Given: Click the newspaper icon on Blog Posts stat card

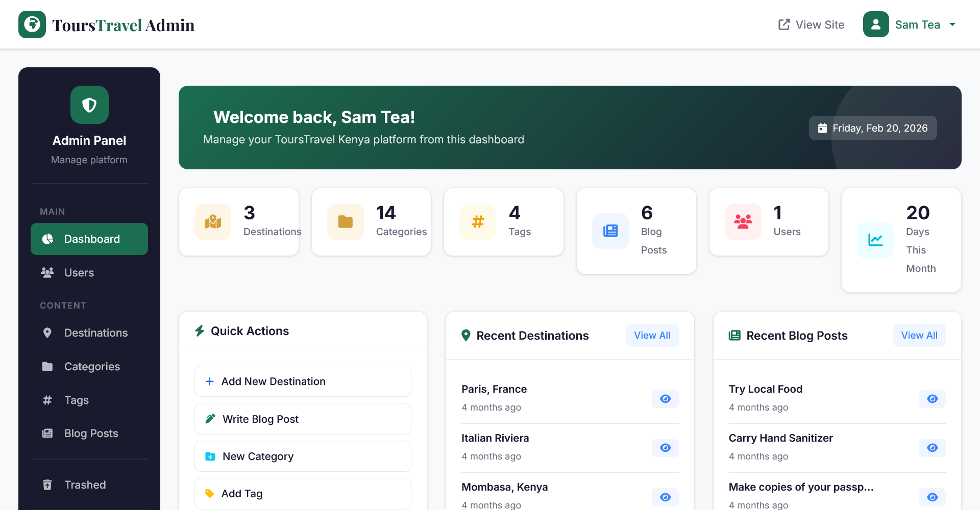Looking at the screenshot, I should click(610, 231).
